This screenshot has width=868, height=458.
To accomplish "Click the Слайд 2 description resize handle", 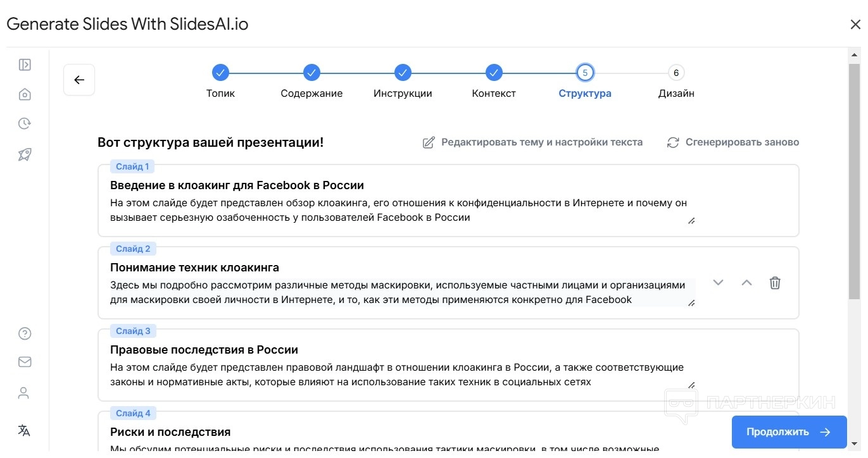I will pyautogui.click(x=691, y=303).
